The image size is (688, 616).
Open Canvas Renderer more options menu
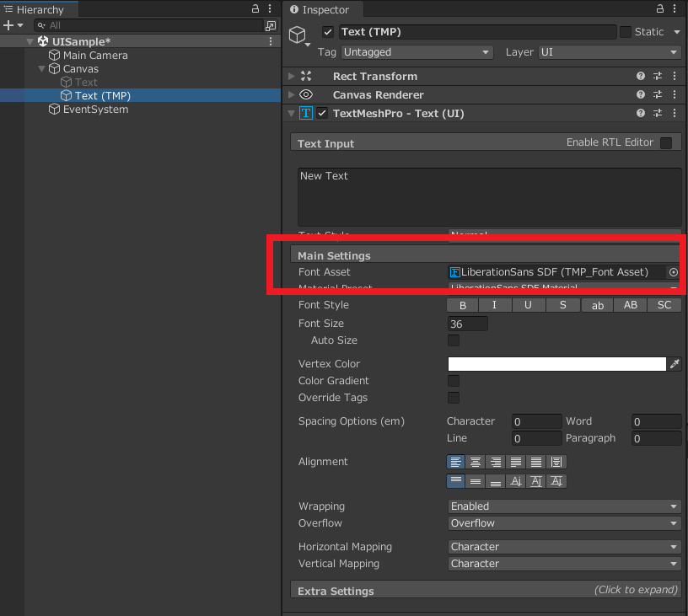(x=675, y=94)
